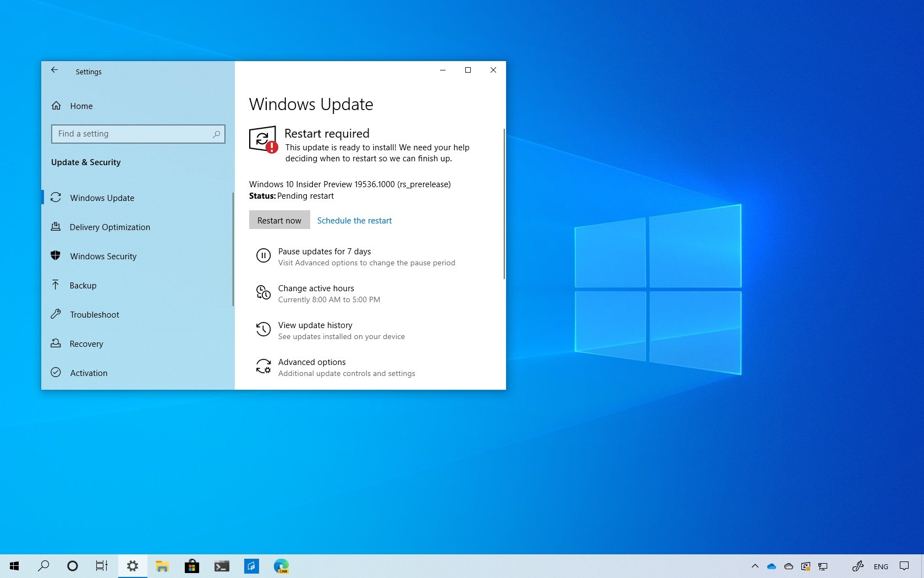This screenshot has width=924, height=578.
Task: Click the Windows Update page scrollbar
Action: (x=504, y=204)
